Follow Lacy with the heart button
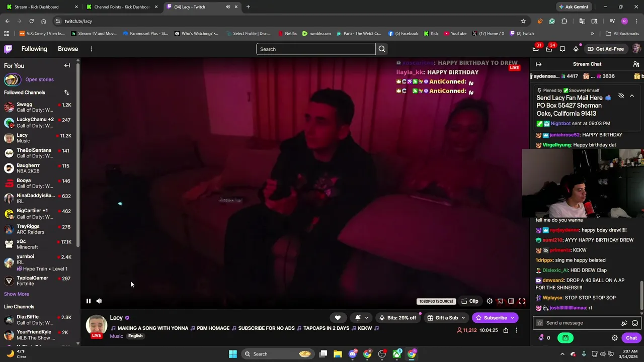This screenshot has width=644, height=362. coord(338,318)
